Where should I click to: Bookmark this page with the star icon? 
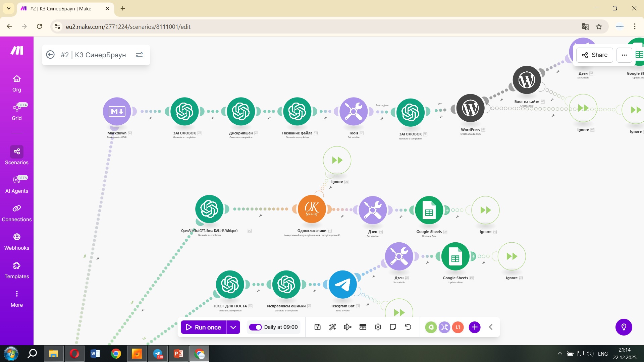click(599, 26)
